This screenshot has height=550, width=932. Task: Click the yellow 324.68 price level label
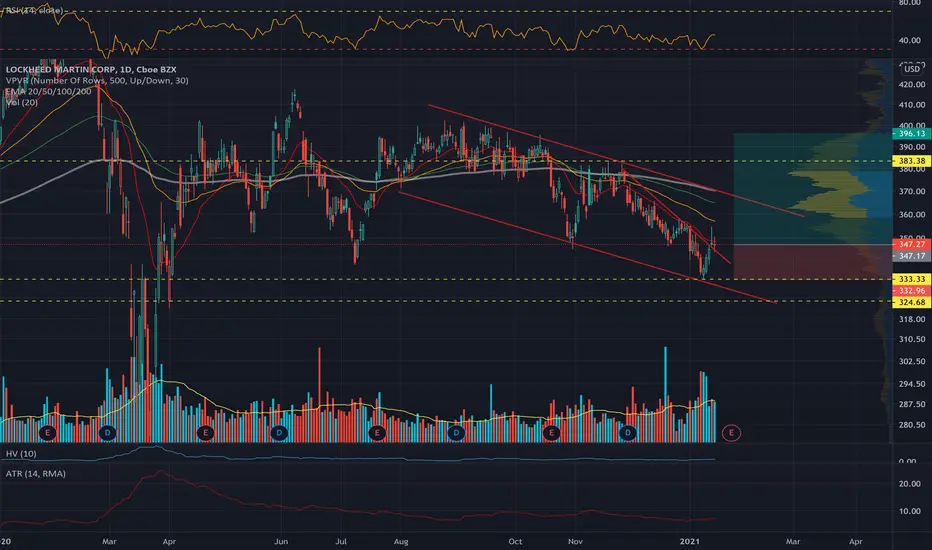coord(912,302)
